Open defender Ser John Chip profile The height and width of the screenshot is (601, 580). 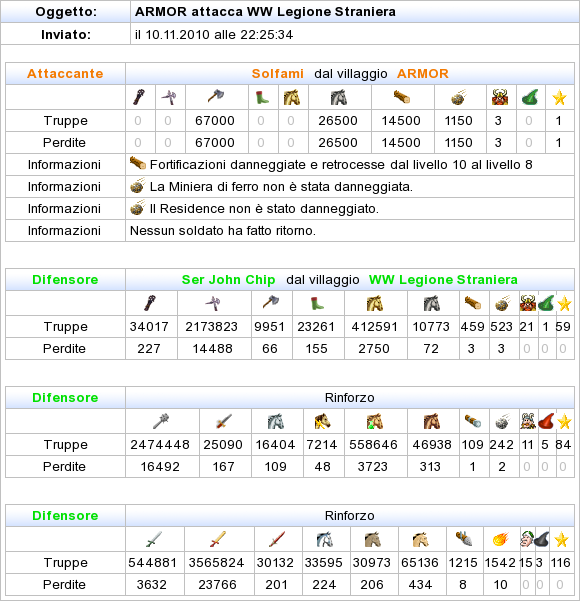[228, 280]
